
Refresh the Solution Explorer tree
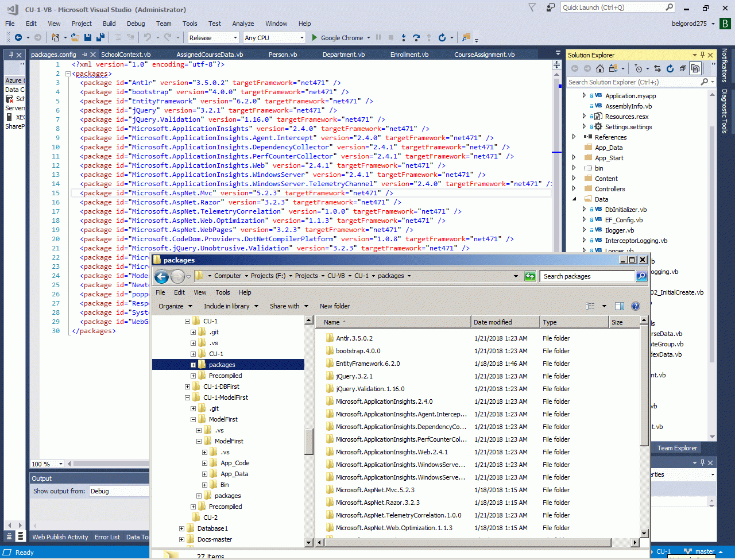point(670,68)
